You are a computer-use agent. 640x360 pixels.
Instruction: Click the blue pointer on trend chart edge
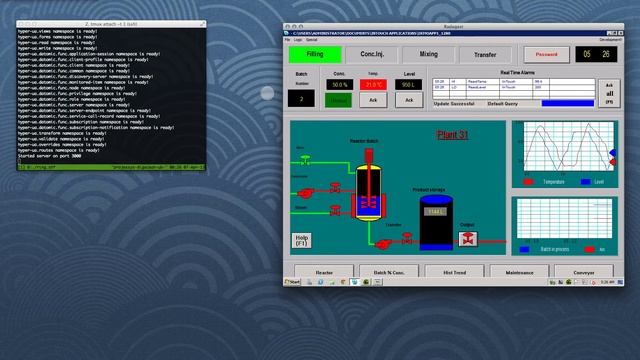coord(613,153)
